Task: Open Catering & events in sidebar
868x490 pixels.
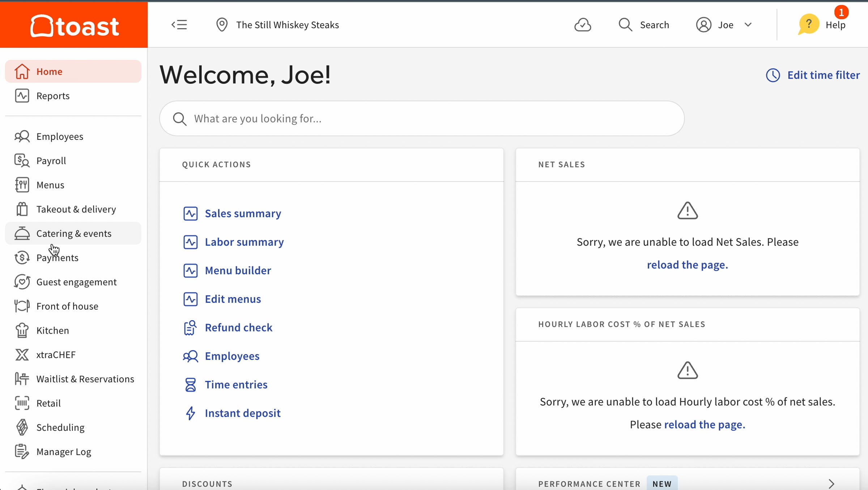Action: pos(74,233)
